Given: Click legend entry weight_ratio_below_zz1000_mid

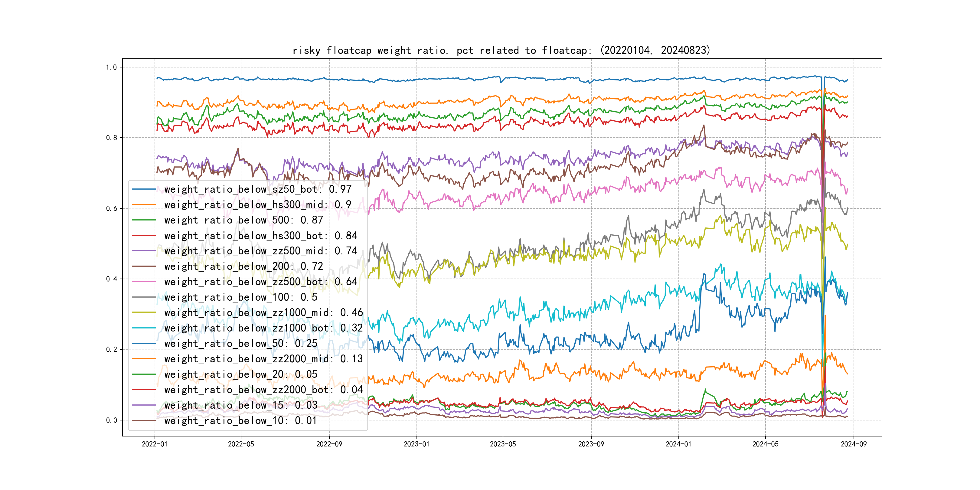Looking at the screenshot, I should pyautogui.click(x=263, y=312).
